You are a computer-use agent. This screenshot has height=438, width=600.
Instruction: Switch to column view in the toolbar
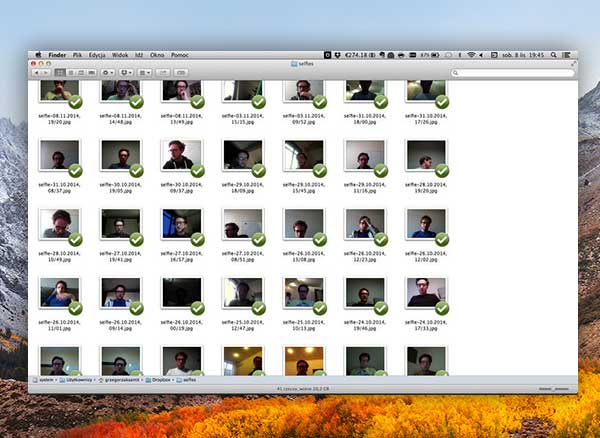81,73
